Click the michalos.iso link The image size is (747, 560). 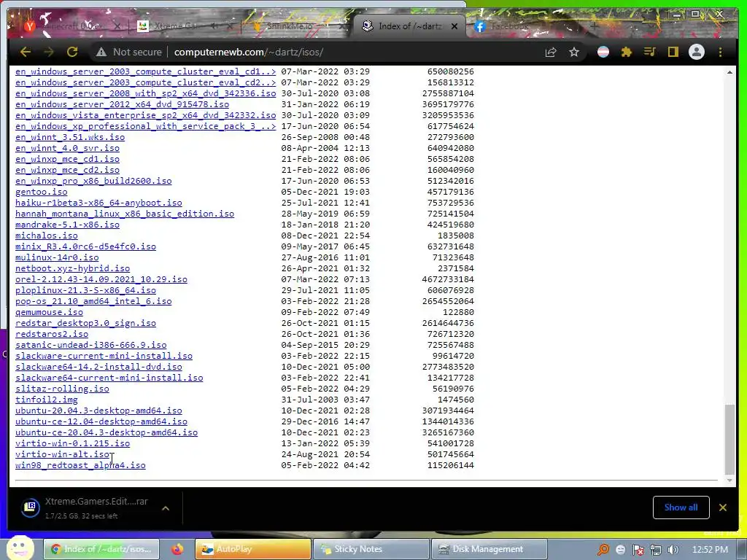(47, 236)
